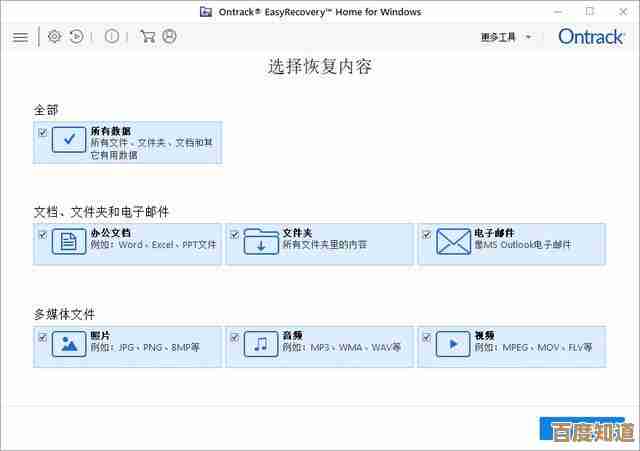
Task: Click the 文档、文件夹和电子邮件 section label
Action: [101, 212]
